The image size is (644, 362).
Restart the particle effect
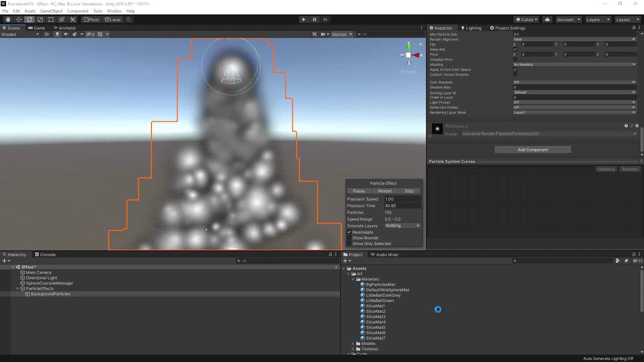click(x=385, y=191)
